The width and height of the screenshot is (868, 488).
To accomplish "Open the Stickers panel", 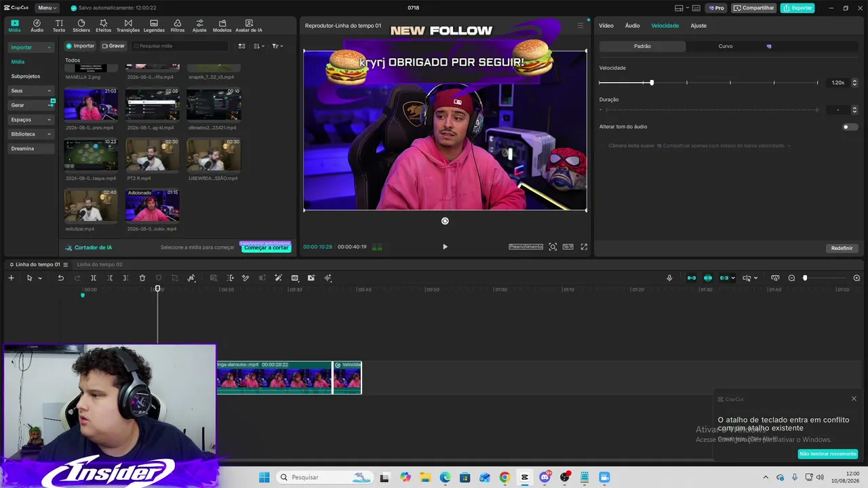I will point(81,26).
